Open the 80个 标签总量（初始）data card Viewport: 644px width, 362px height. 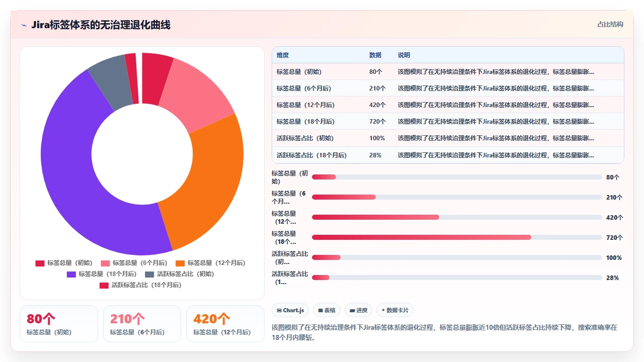[59, 324]
